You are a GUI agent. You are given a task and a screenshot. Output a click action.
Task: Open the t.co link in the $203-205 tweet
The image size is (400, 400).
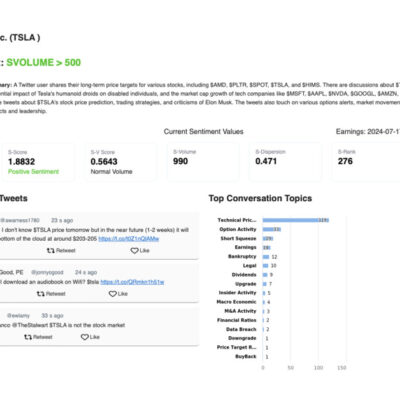pyautogui.click(x=129, y=239)
